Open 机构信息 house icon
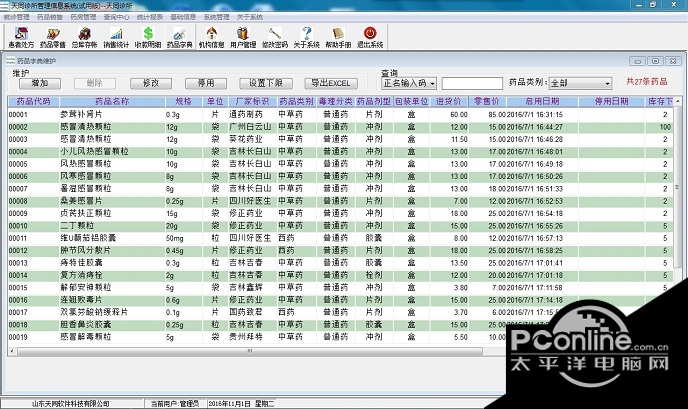The image size is (688, 409). pos(211,37)
